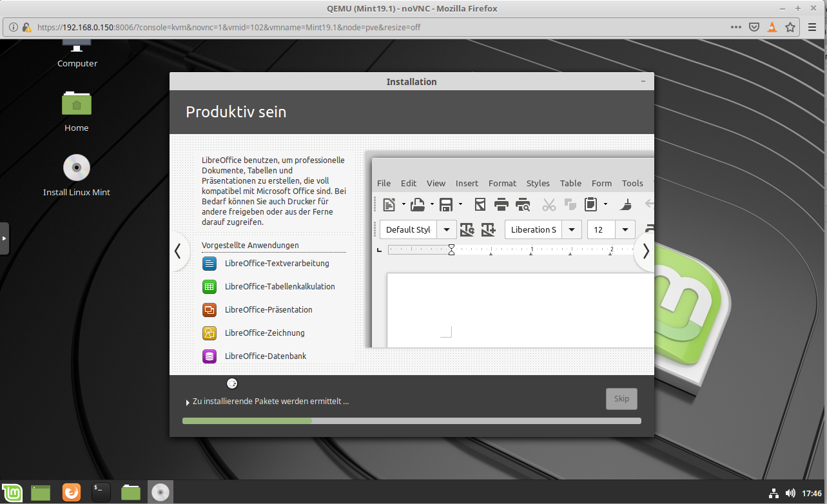Open the Home folder desktop icon
This screenshot has height=504, width=827.
77,111
